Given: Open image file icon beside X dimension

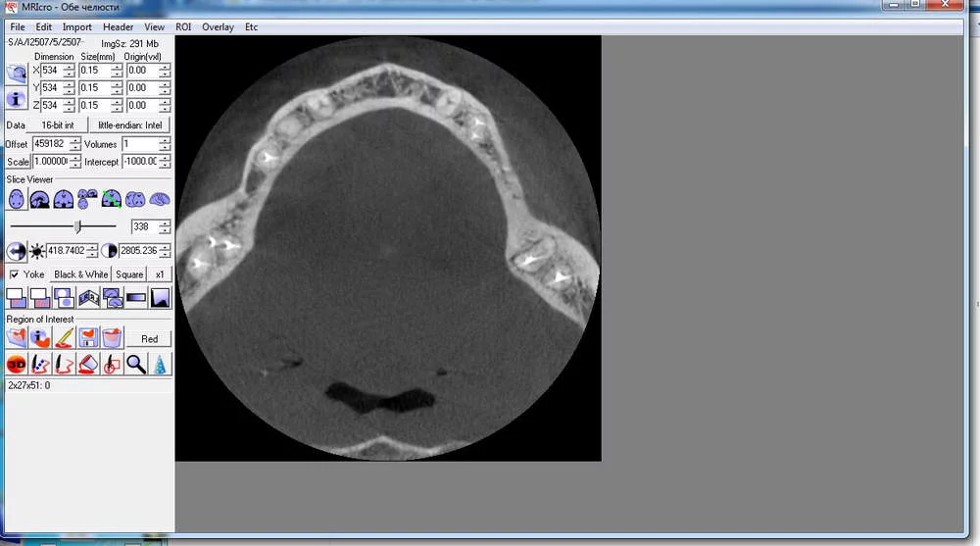Looking at the screenshot, I should 17,74.
